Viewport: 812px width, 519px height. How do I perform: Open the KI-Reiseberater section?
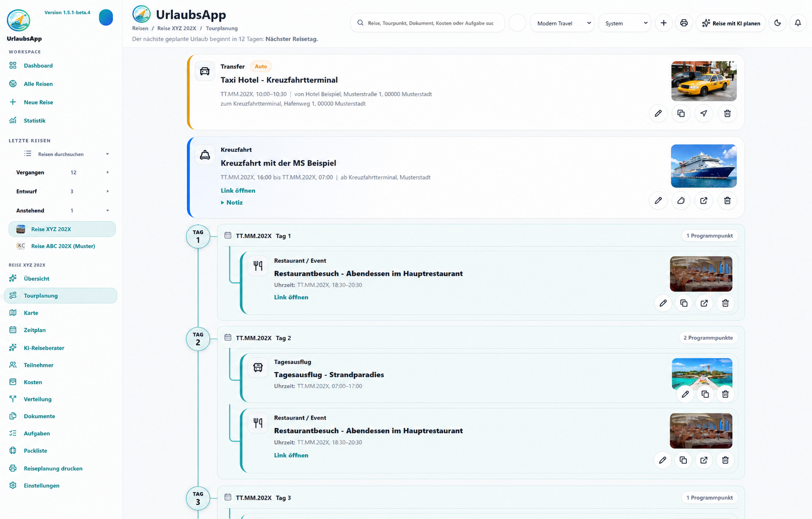point(44,348)
